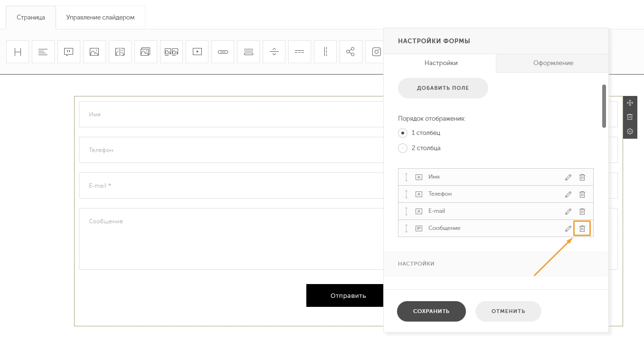Add the social share block
The height and width of the screenshot is (342, 644).
pyautogui.click(x=350, y=52)
